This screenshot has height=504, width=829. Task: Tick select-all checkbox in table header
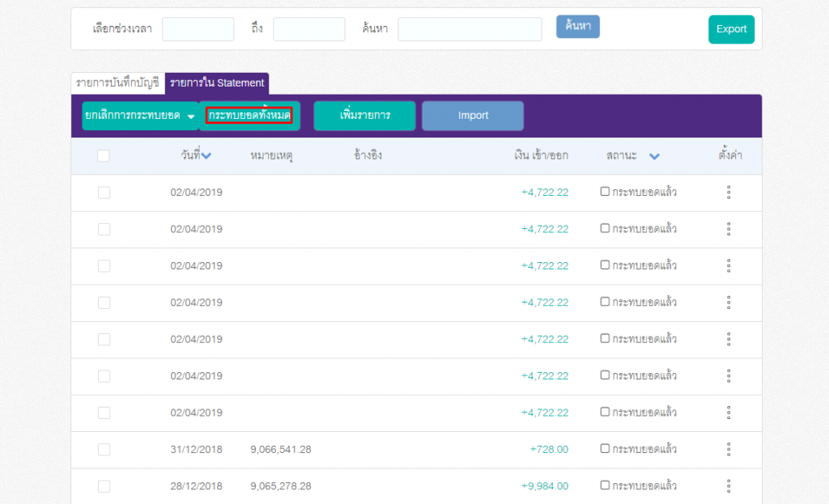(x=104, y=156)
